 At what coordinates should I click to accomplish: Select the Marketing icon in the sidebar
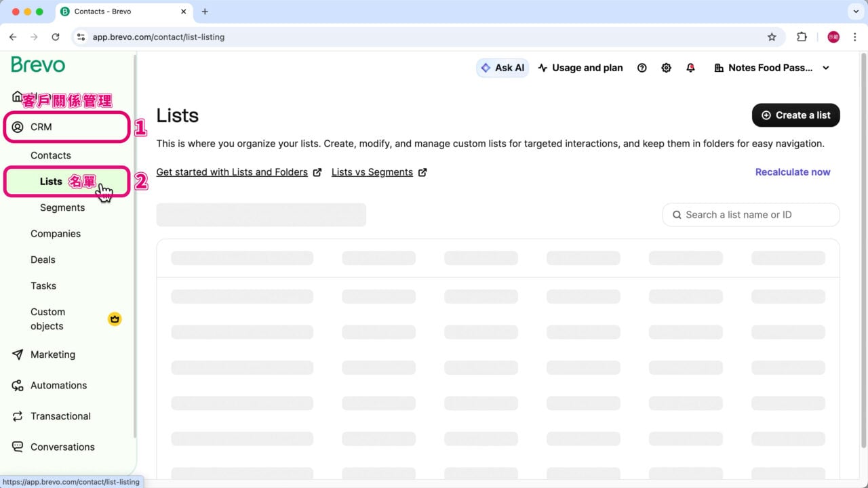(16, 354)
